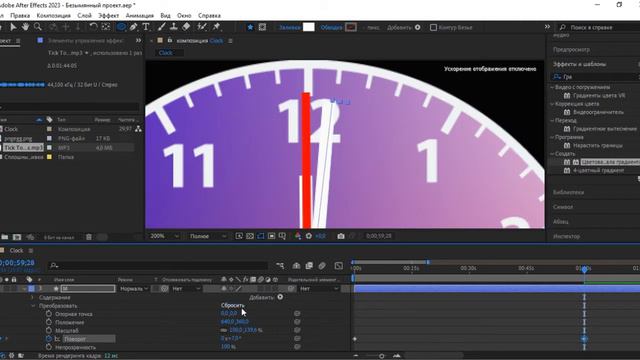Select the Puppet Pin tool

[x=216, y=27]
